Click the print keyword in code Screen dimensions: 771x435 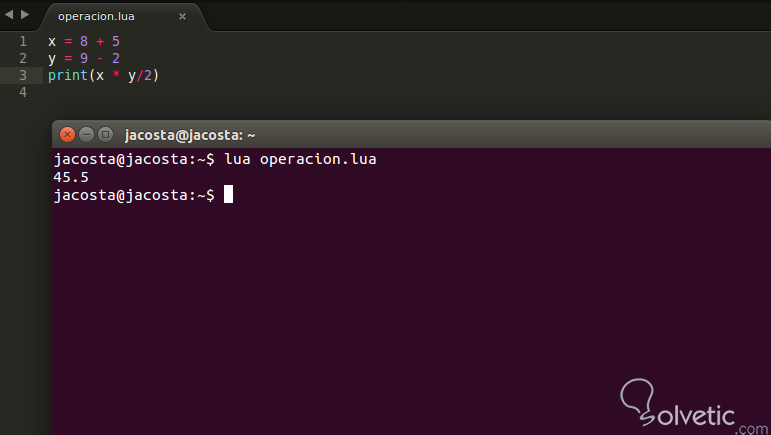(x=67, y=75)
